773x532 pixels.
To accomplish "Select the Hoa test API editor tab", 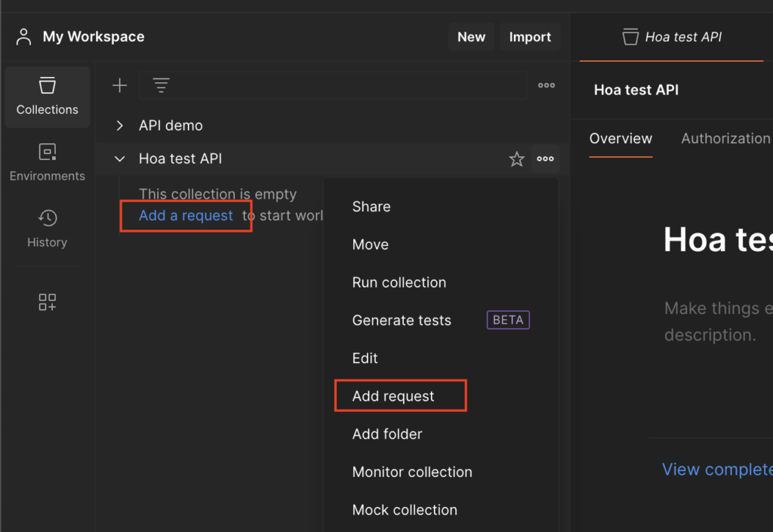I will click(672, 37).
